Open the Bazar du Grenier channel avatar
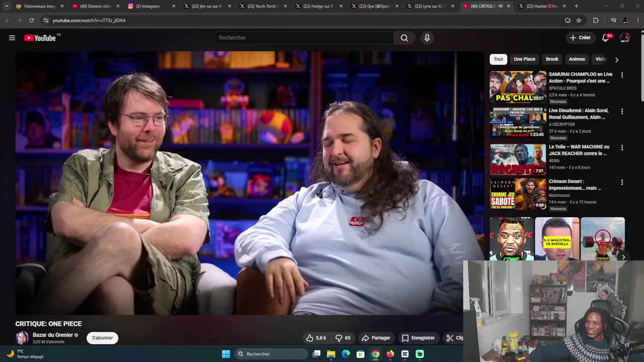The width and height of the screenshot is (644, 362). point(22,338)
